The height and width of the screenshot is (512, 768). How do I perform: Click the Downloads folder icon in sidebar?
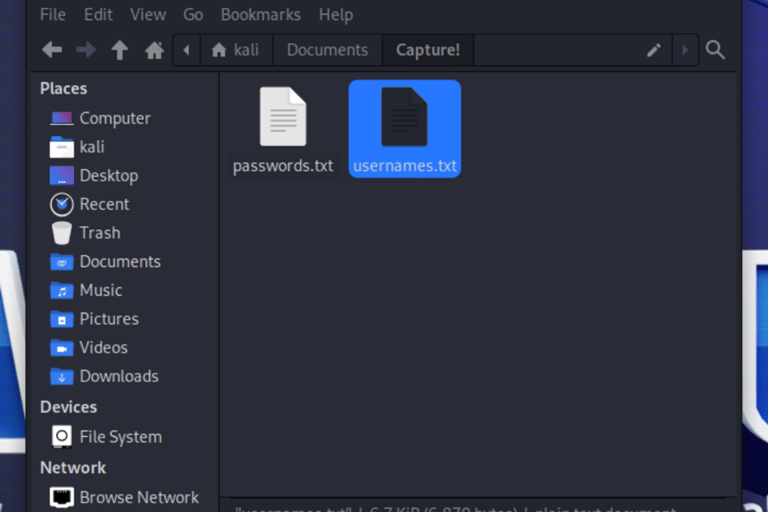click(62, 376)
